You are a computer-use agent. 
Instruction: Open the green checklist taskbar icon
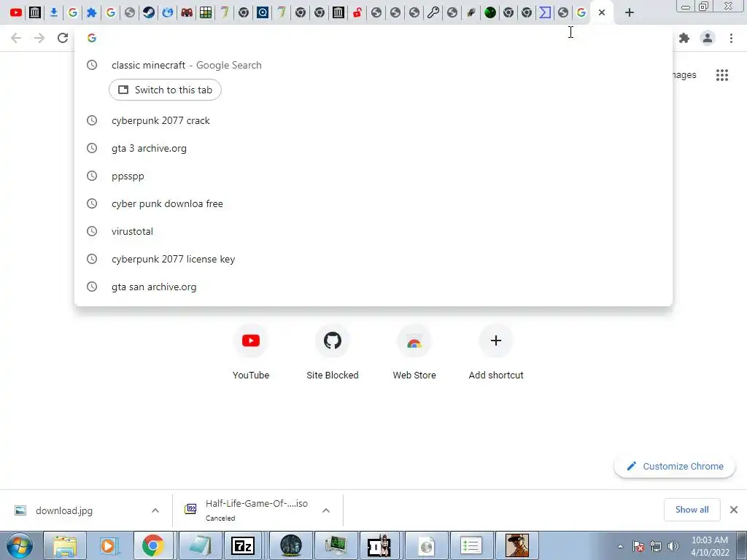click(x=471, y=545)
